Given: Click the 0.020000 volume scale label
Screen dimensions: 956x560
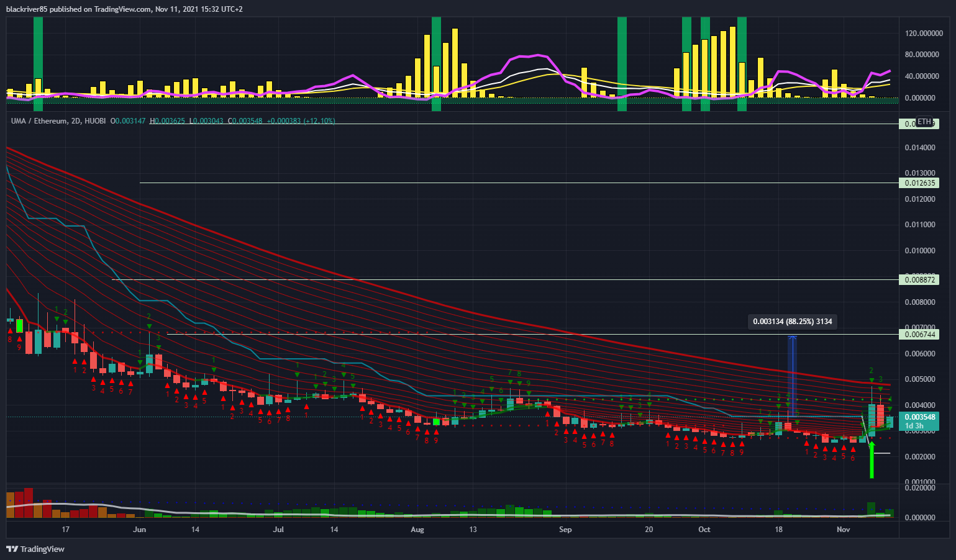Looking at the screenshot, I should pyautogui.click(x=920, y=488).
